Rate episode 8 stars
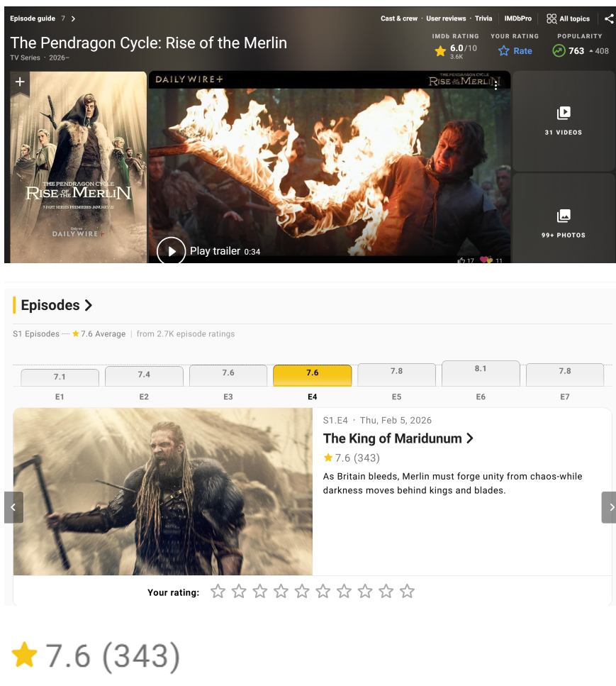The height and width of the screenshot is (686, 616). tap(364, 592)
